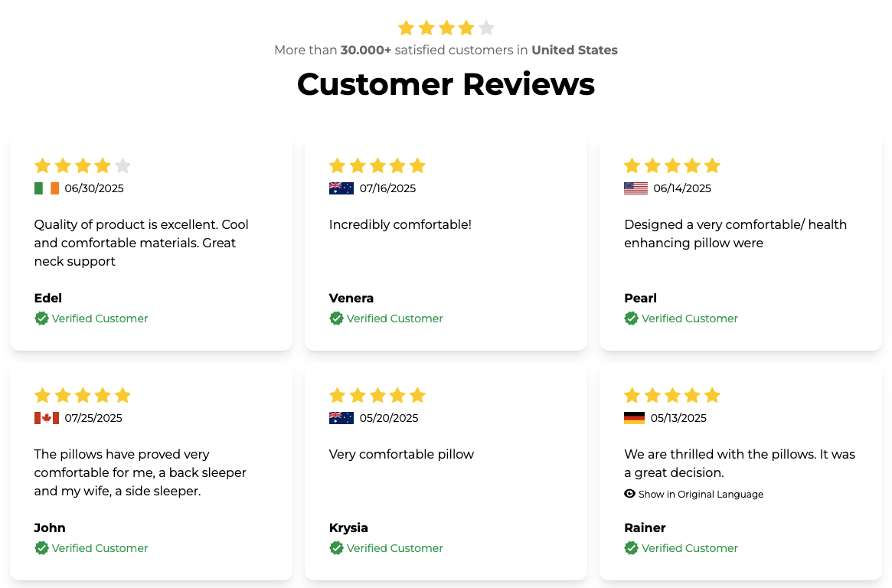The height and width of the screenshot is (588, 892).
Task: Click the verified badge icon under Rainer
Action: coord(631,548)
